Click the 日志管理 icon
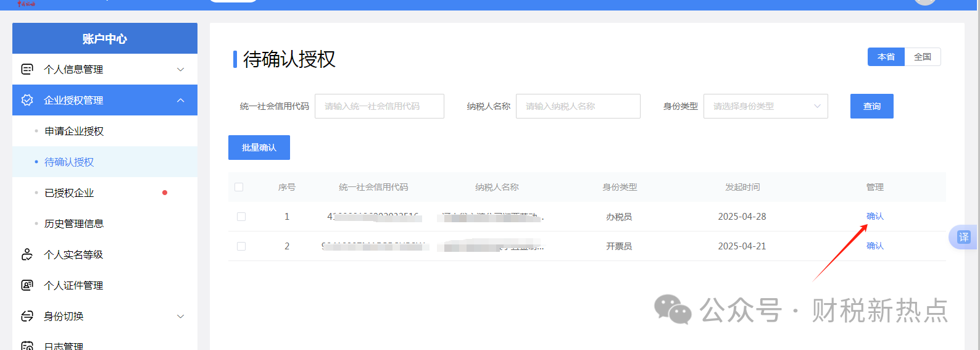Viewport: 980px width, 350px height. (27, 346)
